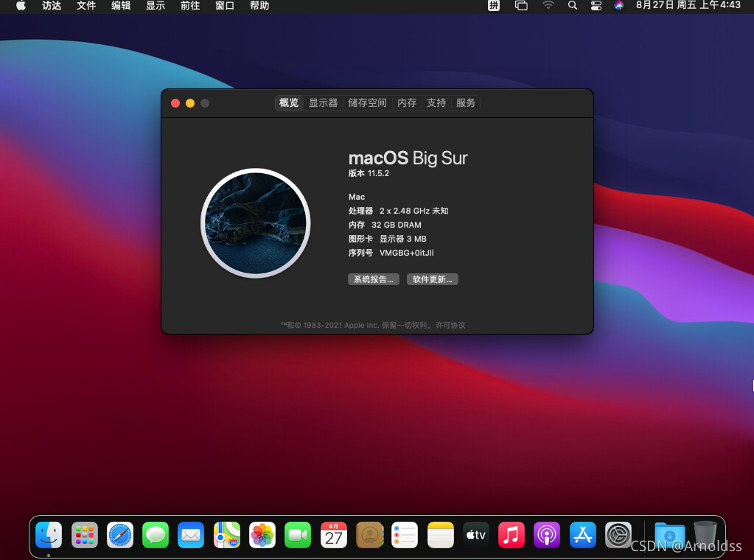This screenshot has width=754, height=560.
Task: Open Downloads folder in Dock
Action: [669, 535]
